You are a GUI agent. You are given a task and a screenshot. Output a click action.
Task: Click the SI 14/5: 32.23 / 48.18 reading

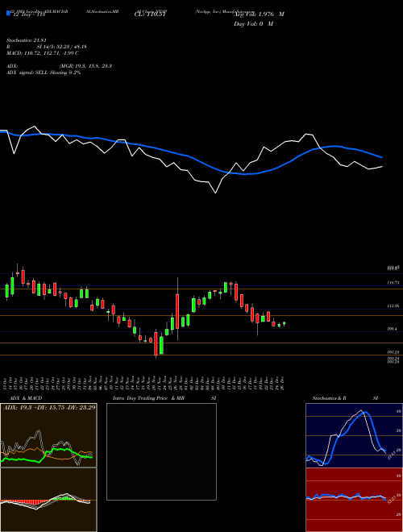coord(62,47)
